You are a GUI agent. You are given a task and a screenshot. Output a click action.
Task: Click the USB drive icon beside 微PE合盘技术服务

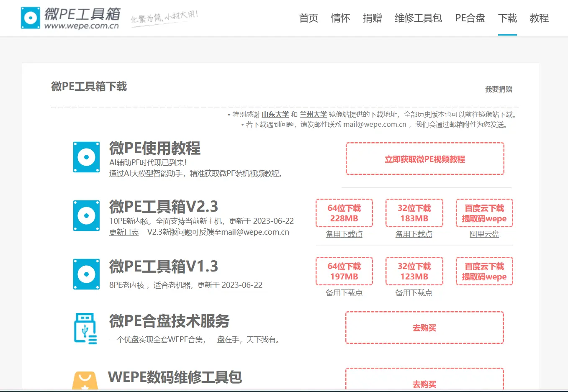[x=85, y=328]
